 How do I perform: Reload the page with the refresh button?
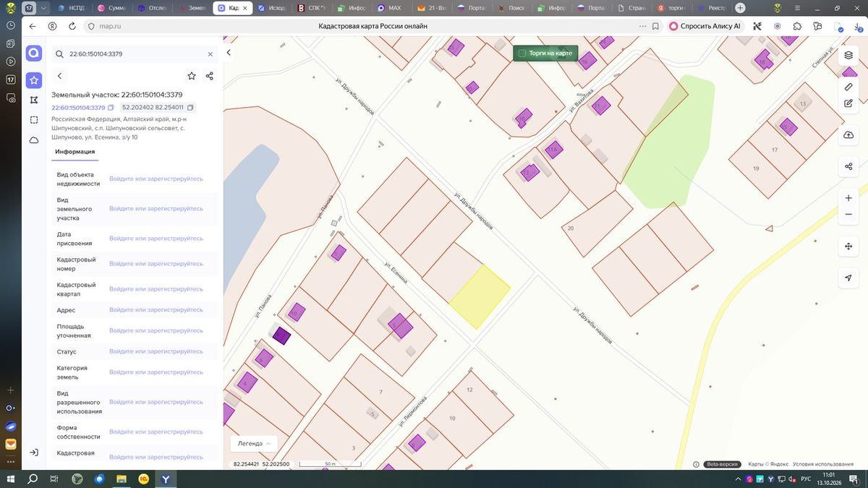pyautogui.click(x=72, y=26)
